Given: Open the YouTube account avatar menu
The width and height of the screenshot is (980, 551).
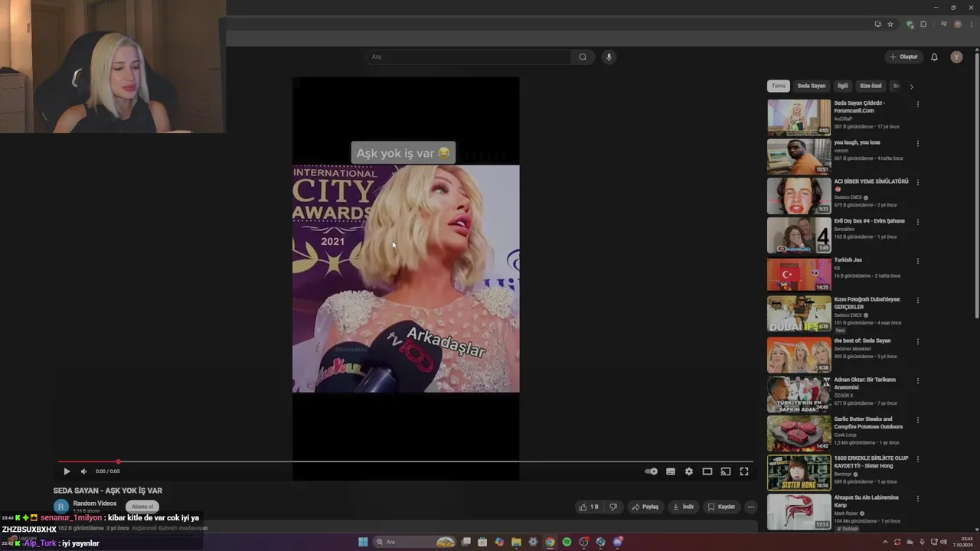Looking at the screenshot, I should pos(956,57).
